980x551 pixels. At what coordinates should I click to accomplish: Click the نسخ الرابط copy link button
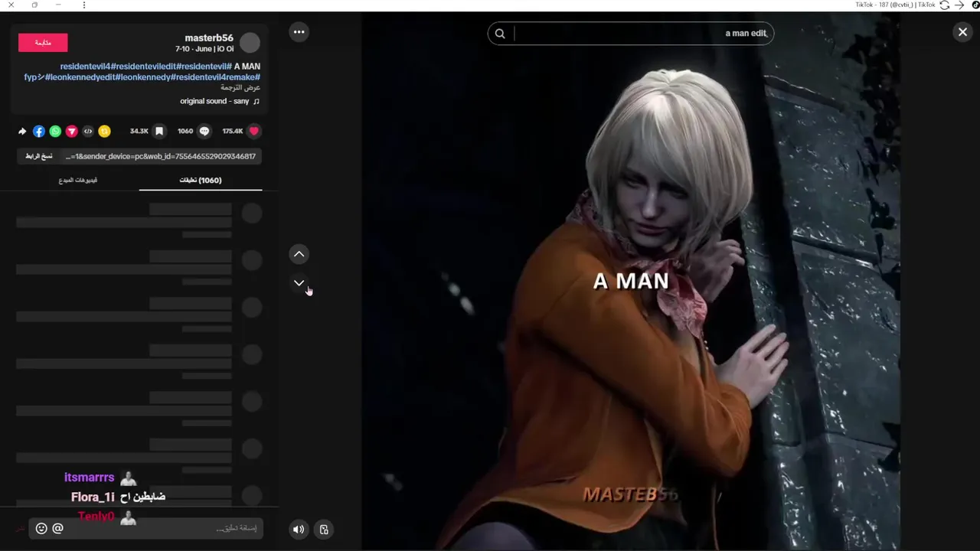click(x=39, y=156)
